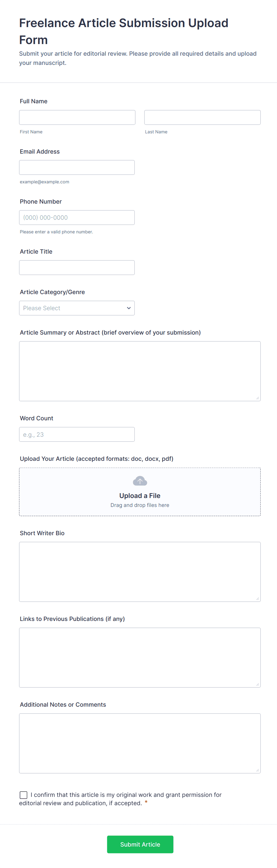Click the dropdown chevron arrow for category
The image size is (277, 868).
(x=129, y=308)
